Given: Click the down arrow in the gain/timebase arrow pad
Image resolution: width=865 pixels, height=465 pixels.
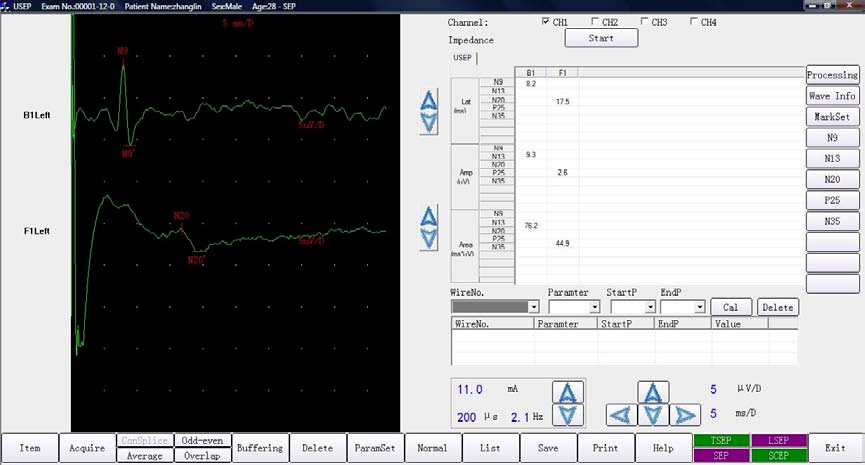Looking at the screenshot, I should click(x=653, y=415).
